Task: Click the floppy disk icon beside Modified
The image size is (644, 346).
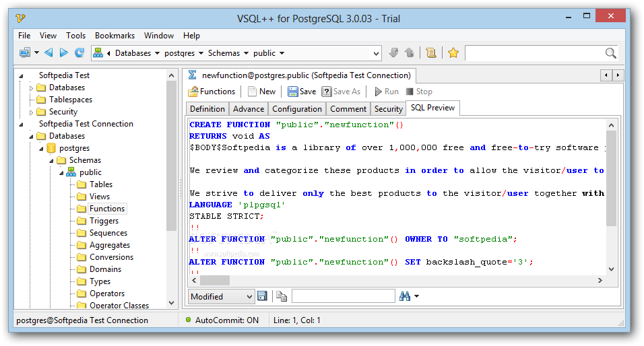Action: [262, 296]
